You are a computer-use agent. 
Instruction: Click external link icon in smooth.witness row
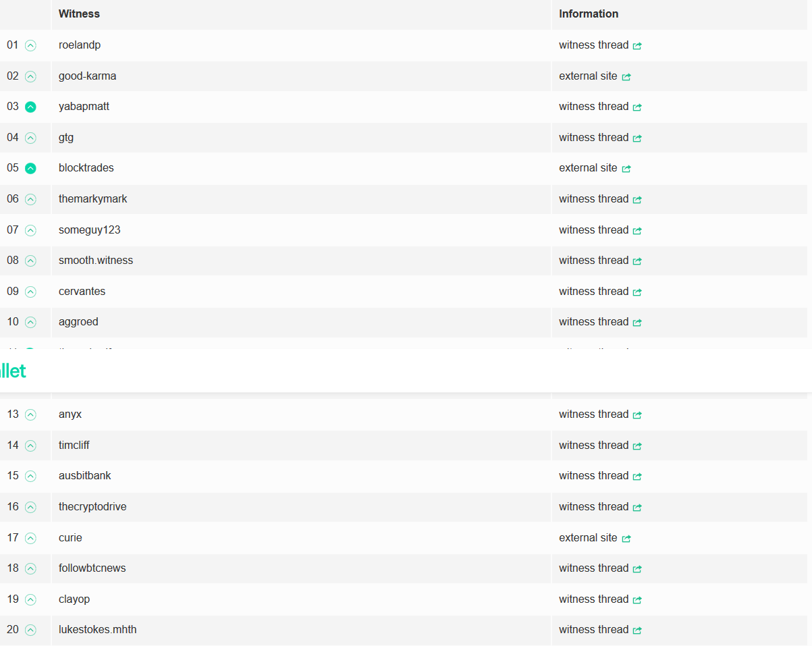pos(637,261)
